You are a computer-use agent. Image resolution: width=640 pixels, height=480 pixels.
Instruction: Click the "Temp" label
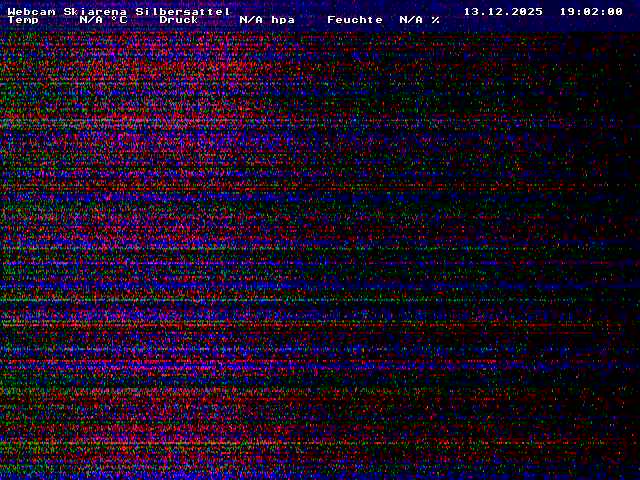[x=23, y=20]
